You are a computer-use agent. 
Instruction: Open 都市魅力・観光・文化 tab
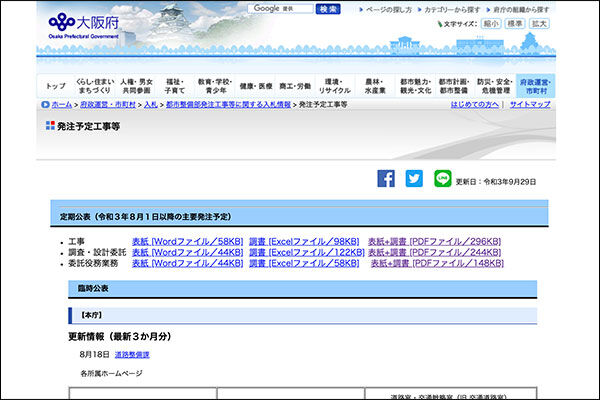click(416, 86)
